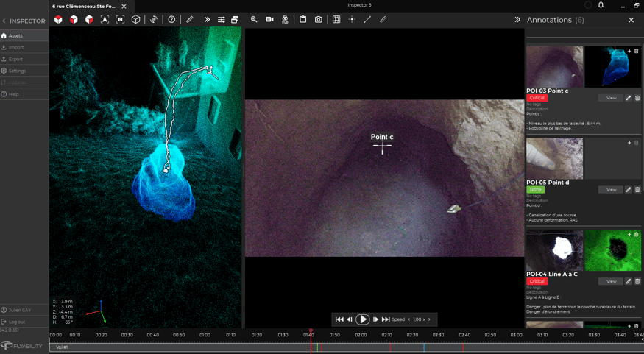Click the overlapping windows layout icon
The width and height of the screenshot is (644, 354).
point(235,19)
